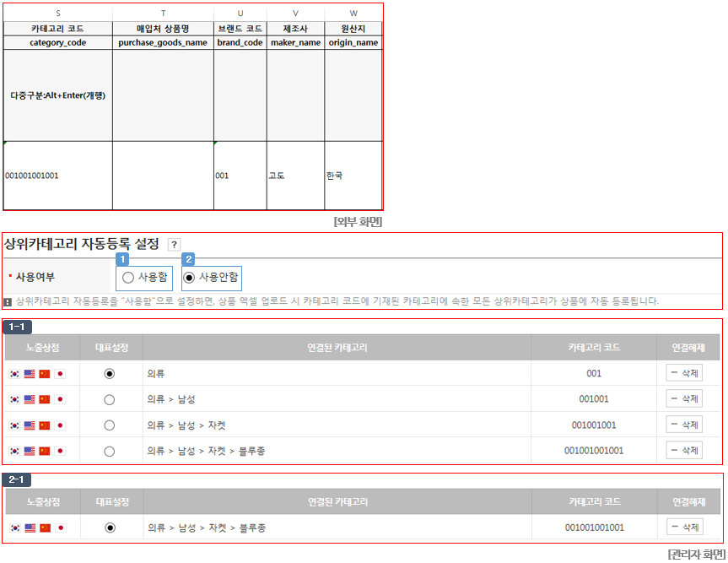Pick the Chinese flag in the 001001001 자켓 row

(45, 425)
